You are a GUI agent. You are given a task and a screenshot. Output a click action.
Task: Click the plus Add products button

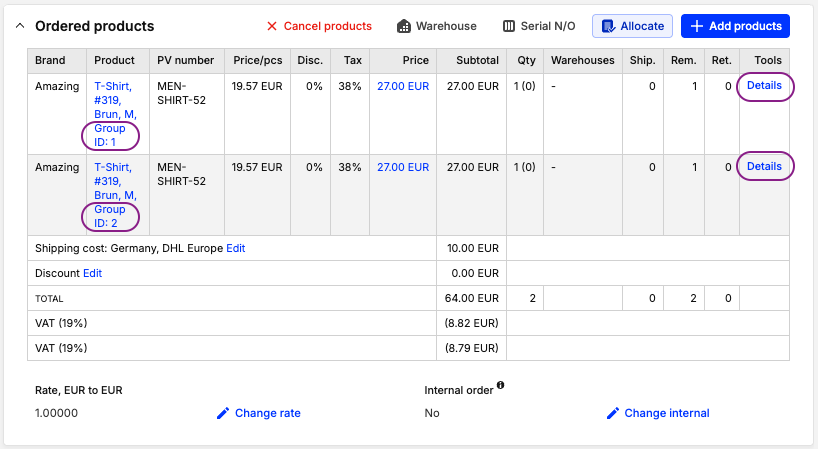(735, 26)
